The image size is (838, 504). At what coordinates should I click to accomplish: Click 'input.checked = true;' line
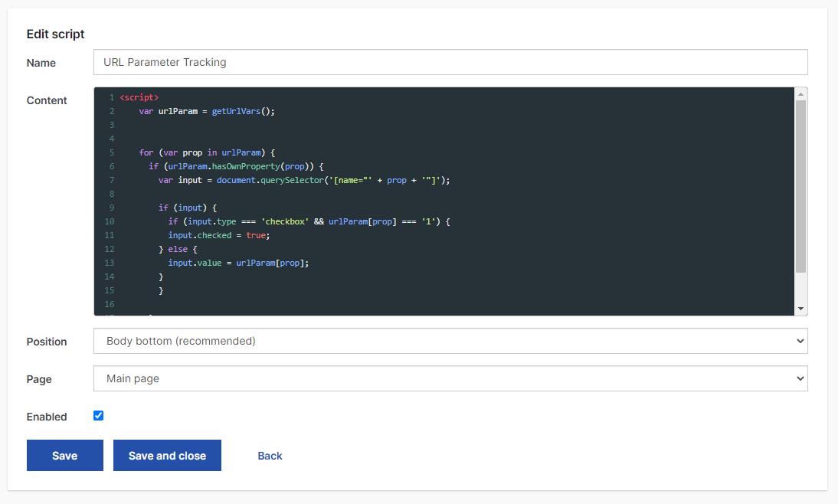click(219, 235)
